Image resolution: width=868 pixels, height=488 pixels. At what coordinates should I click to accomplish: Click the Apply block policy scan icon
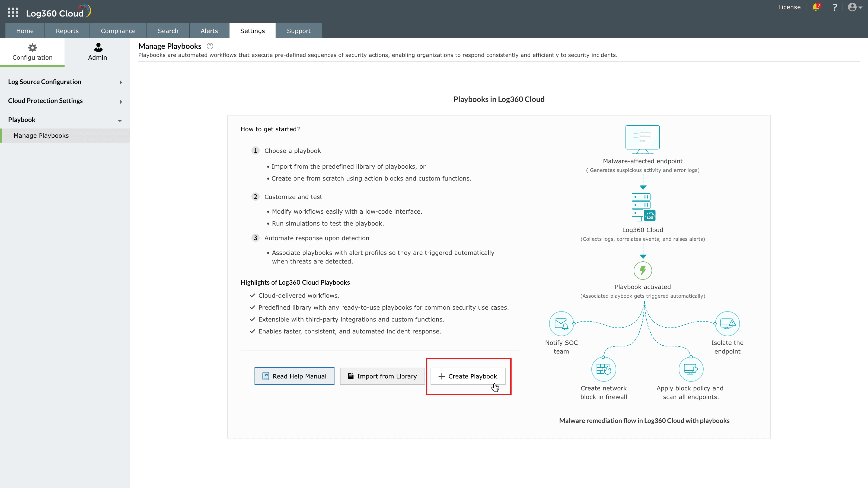pos(691,369)
